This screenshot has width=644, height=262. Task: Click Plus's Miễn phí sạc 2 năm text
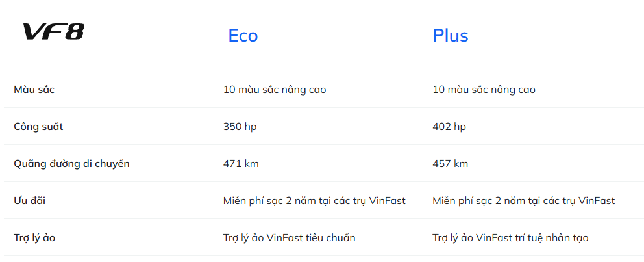click(523, 201)
